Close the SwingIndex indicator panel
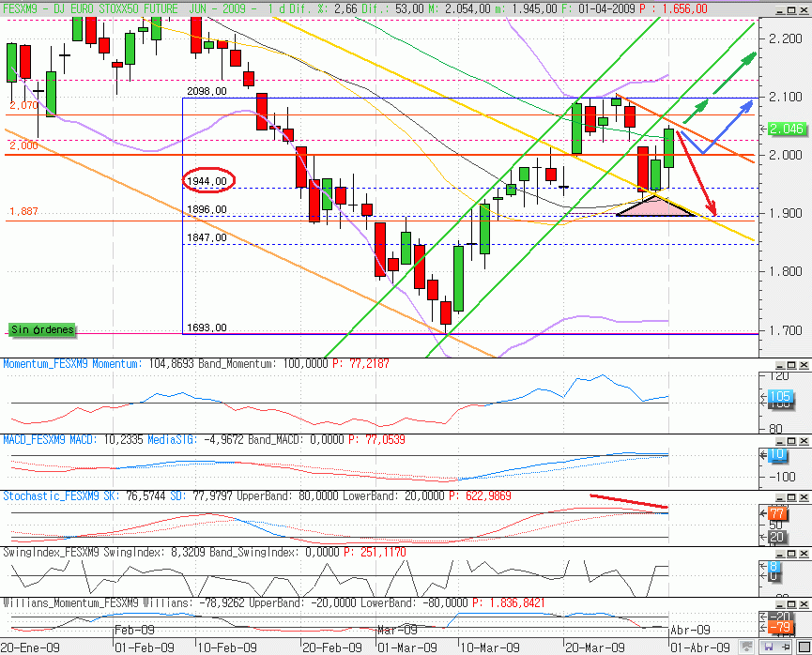The width and height of the screenshot is (812, 655). click(x=804, y=554)
